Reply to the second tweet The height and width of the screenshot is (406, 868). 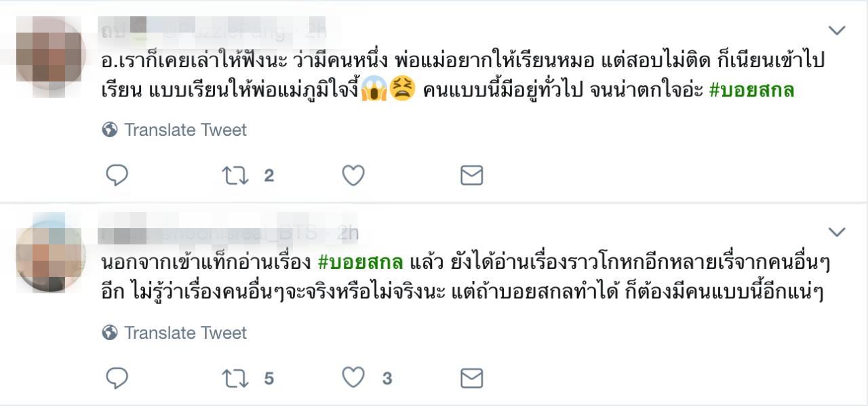point(117,378)
